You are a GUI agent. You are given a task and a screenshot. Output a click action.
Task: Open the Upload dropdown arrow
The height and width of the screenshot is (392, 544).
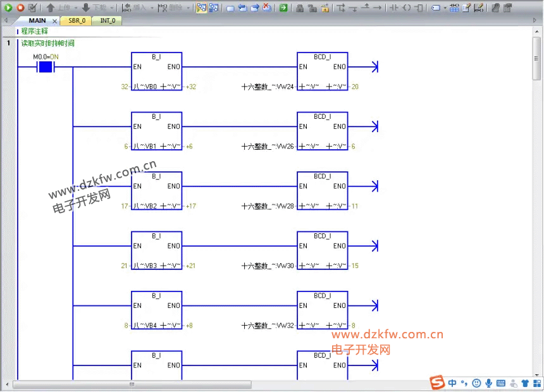click(76, 8)
